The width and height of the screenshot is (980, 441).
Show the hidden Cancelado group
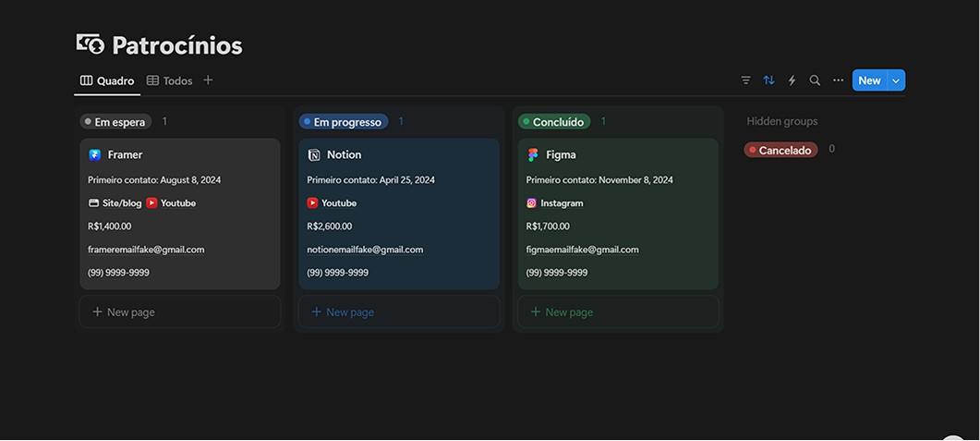pos(780,150)
